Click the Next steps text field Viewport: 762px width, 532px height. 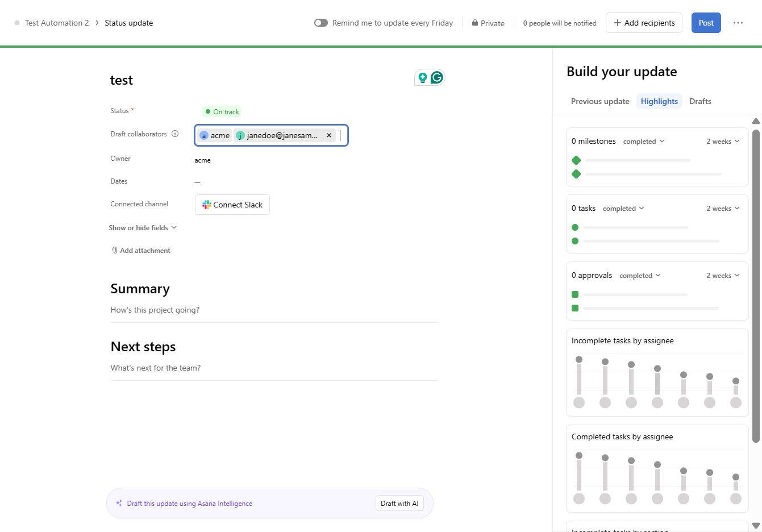(x=274, y=368)
